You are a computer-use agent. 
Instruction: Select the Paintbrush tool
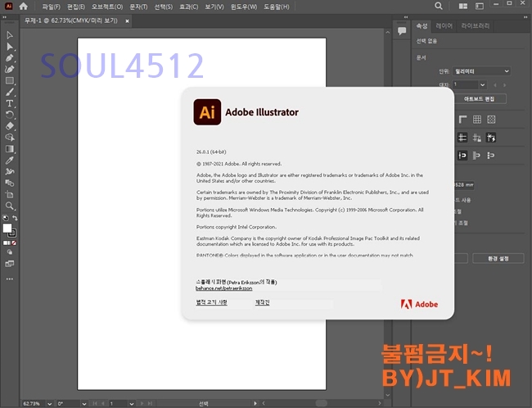coord(10,92)
